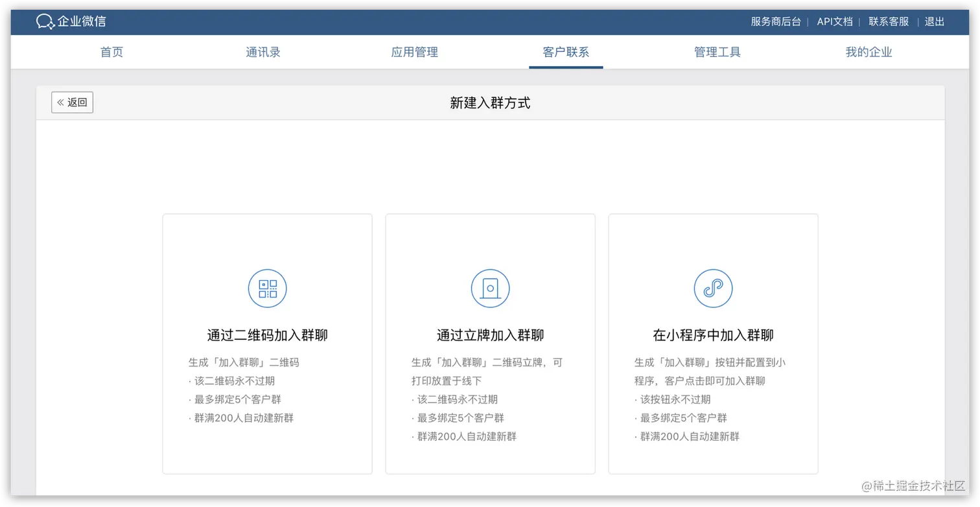Viewport: 980px width, 507px height.
Task: Switch to the 我的企业 tab
Action: [868, 52]
